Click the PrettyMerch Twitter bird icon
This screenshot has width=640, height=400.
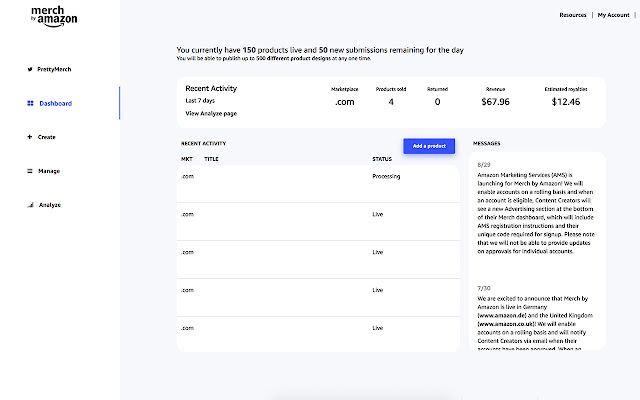[30, 69]
